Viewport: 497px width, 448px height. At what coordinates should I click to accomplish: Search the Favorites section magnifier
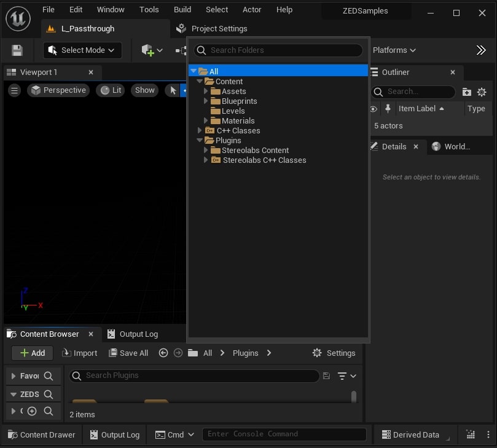pos(49,375)
